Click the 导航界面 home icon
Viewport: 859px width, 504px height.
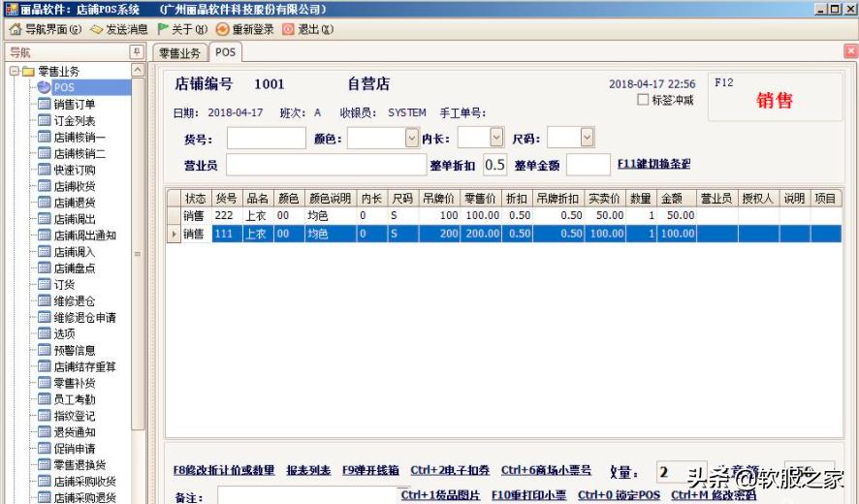15,29
